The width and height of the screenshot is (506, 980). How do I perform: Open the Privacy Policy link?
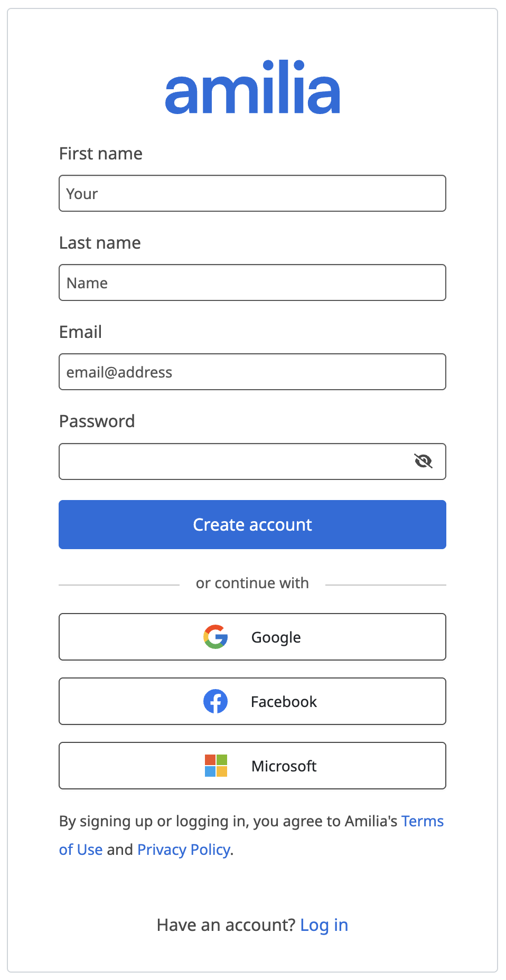tap(184, 850)
